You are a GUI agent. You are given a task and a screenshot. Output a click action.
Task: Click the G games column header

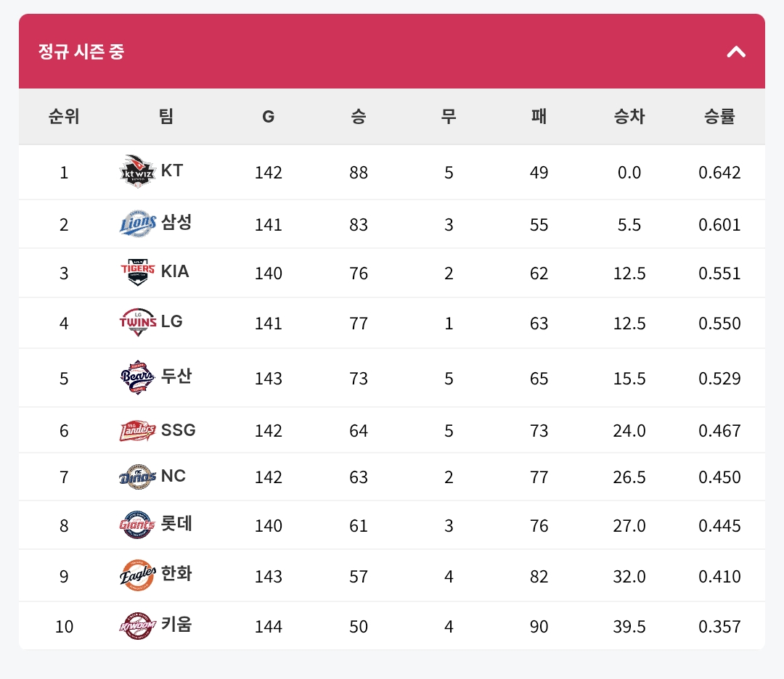click(x=269, y=116)
